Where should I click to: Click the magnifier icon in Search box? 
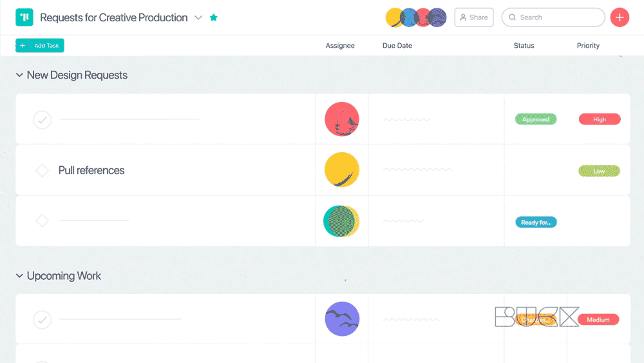tap(512, 17)
